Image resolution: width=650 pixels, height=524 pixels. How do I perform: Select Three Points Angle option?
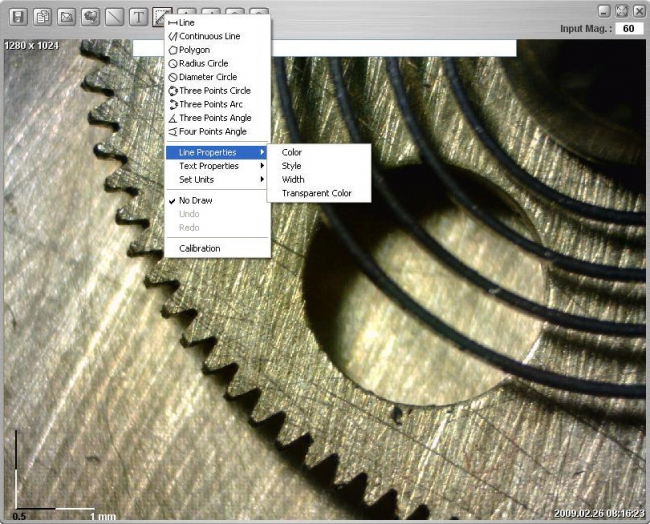(x=214, y=118)
